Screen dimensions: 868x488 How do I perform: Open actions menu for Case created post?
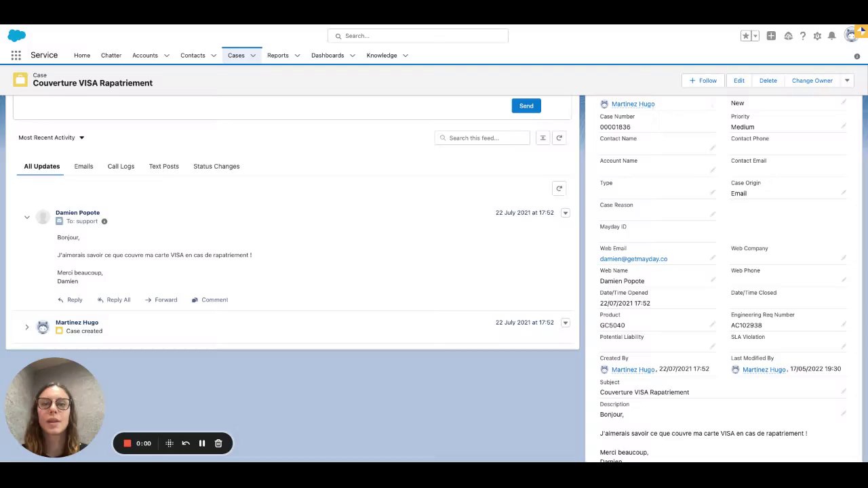coord(566,323)
